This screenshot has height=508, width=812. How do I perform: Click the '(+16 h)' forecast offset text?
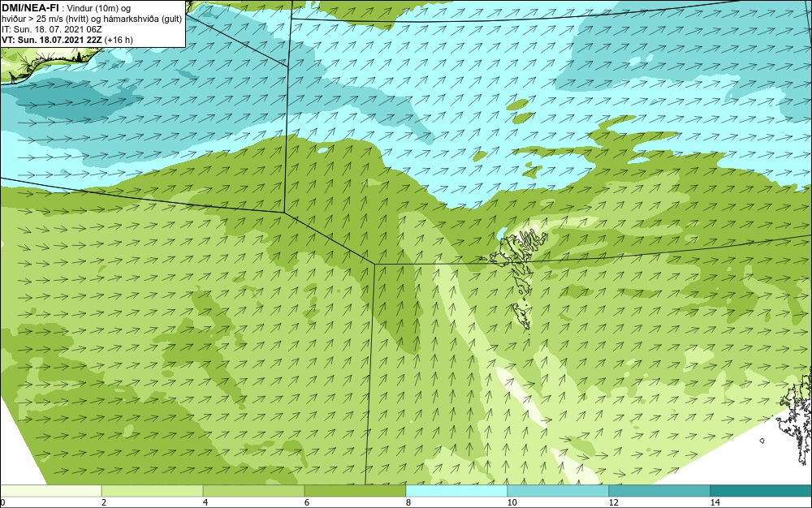[119, 40]
